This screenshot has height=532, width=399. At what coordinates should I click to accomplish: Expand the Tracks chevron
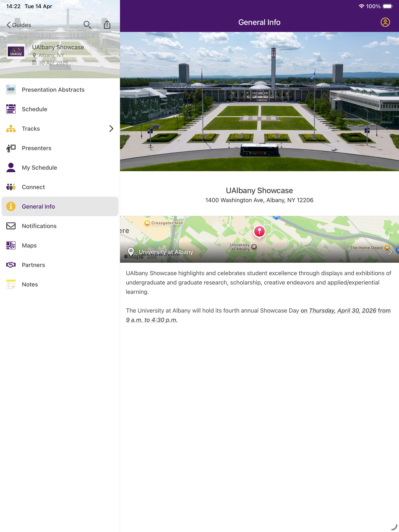[x=111, y=129]
